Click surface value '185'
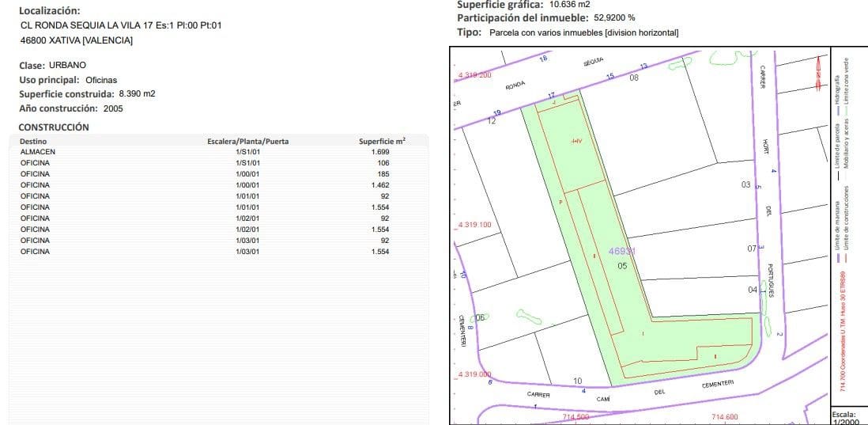The width and height of the screenshot is (868, 425). [x=383, y=174]
